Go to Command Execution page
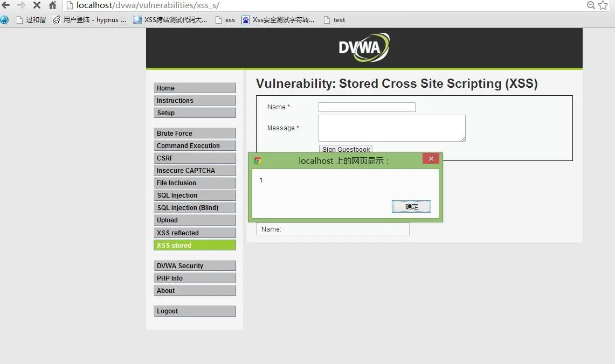Screen dimensions: 615x364 pos(195,146)
